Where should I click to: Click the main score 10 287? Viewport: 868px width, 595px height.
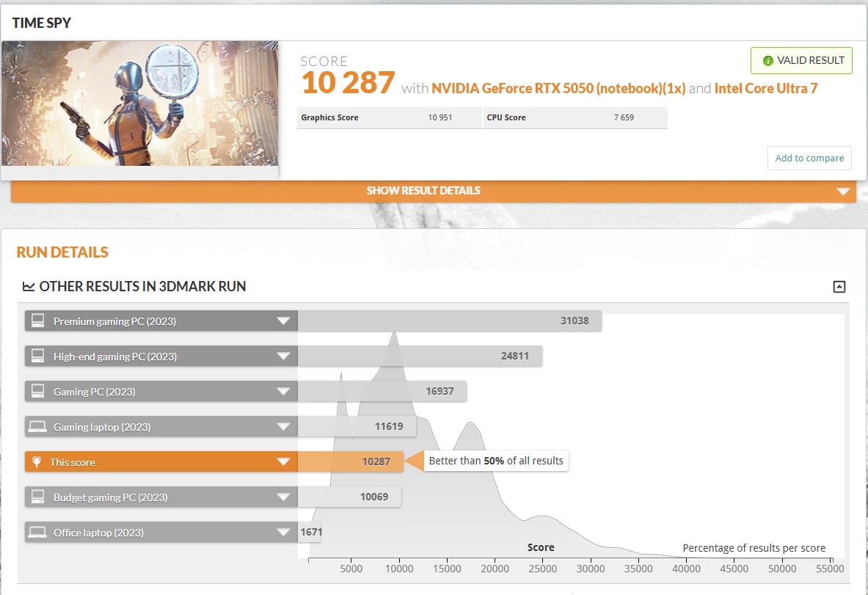pos(349,84)
